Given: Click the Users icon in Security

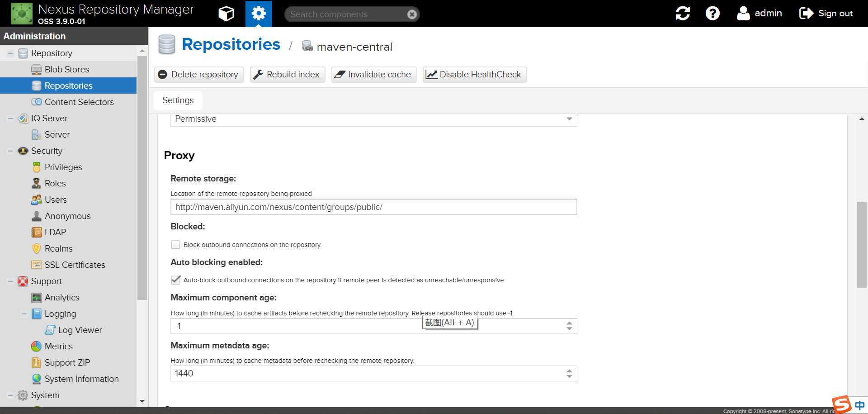Looking at the screenshot, I should (x=36, y=200).
